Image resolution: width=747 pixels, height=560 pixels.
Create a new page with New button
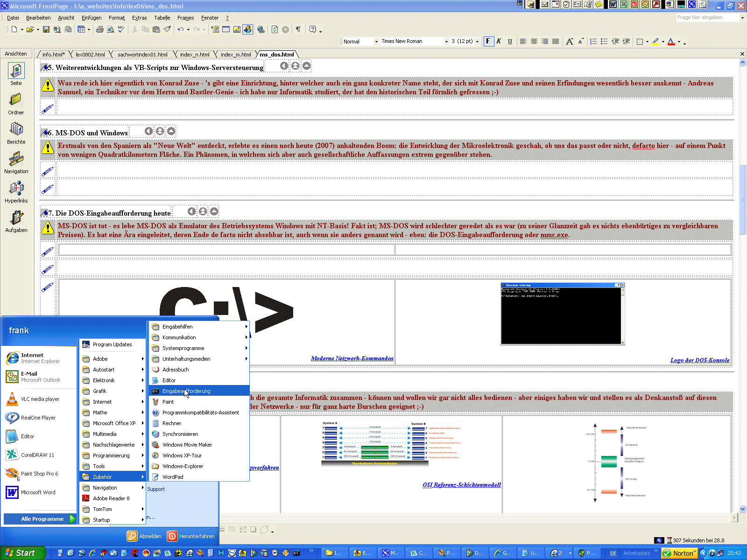[14, 29]
